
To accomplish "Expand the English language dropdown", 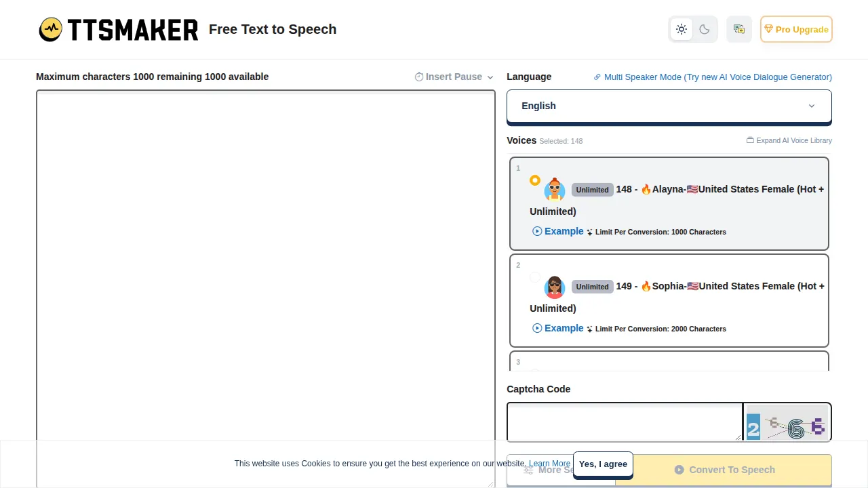I will 669,106.
